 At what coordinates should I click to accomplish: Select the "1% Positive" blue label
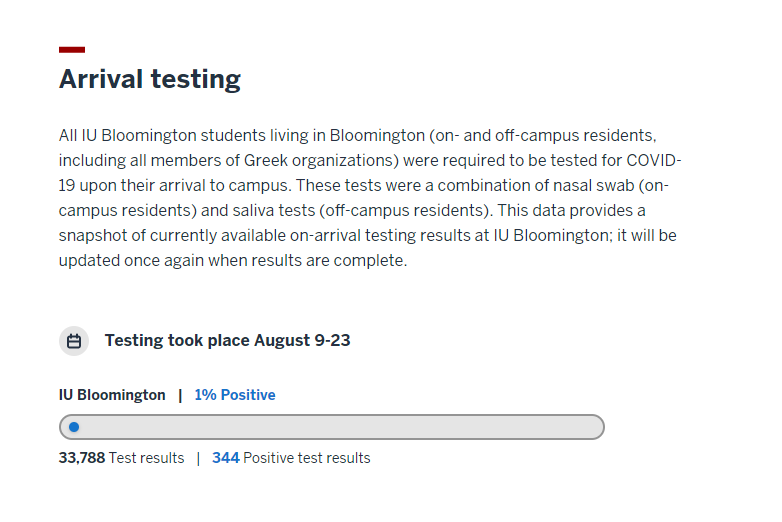235,395
